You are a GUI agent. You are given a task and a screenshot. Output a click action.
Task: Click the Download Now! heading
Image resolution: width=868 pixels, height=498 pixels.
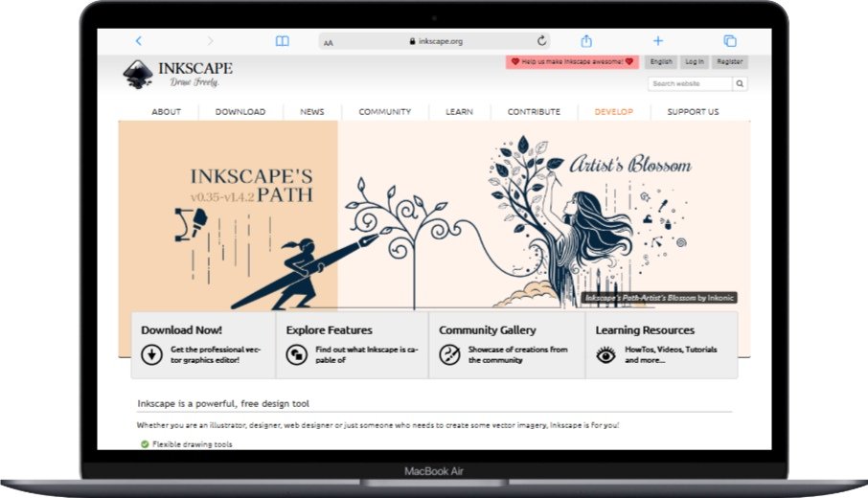182,330
